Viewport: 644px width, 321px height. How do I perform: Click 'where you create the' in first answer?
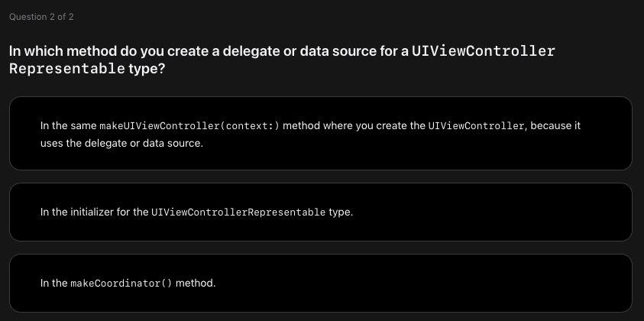pyautogui.click(x=374, y=126)
